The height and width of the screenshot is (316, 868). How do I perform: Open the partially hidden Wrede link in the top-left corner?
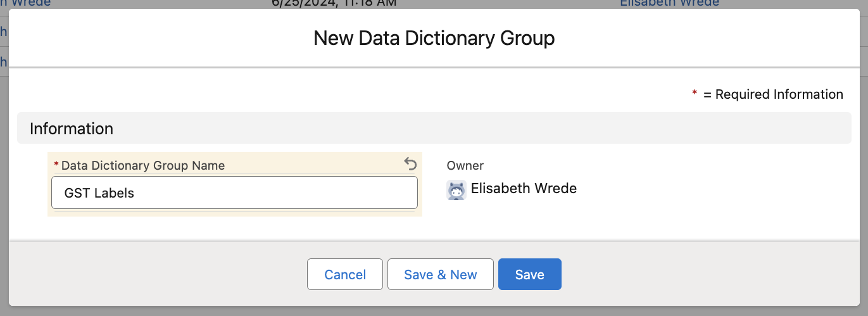(x=25, y=3)
